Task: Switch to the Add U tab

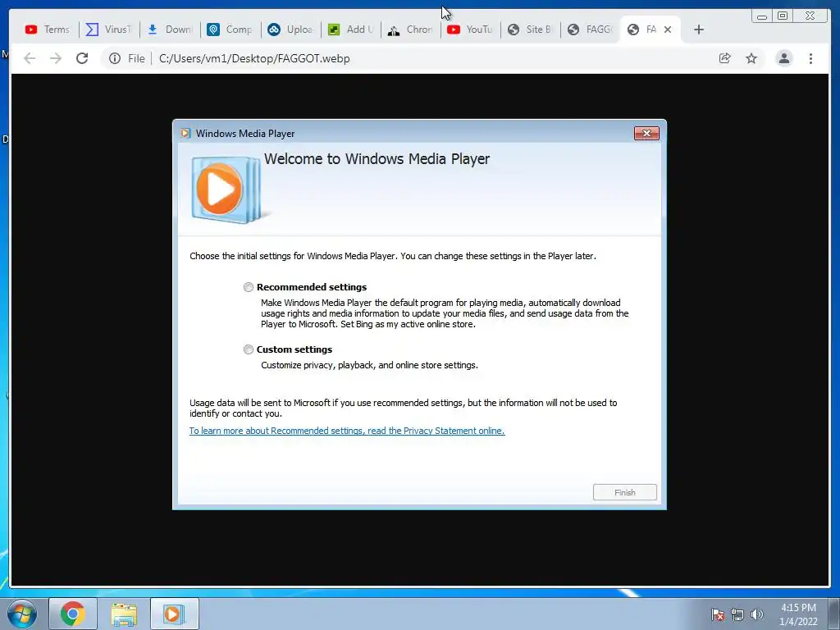Action: [351, 30]
